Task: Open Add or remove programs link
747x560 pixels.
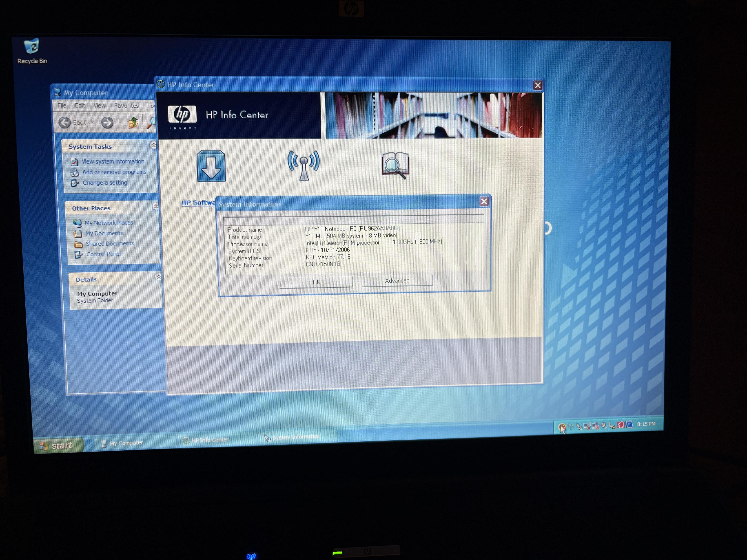Action: pos(114,172)
